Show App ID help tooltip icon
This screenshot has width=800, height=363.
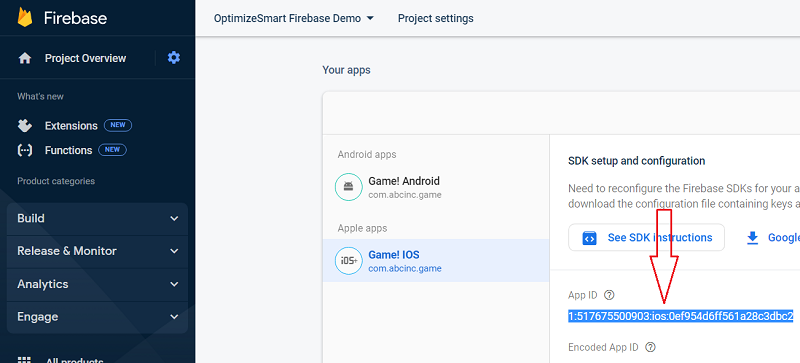(609, 295)
